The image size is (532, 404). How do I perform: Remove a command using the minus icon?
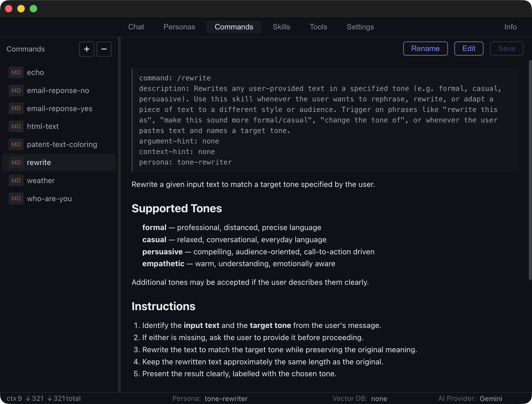click(x=104, y=49)
